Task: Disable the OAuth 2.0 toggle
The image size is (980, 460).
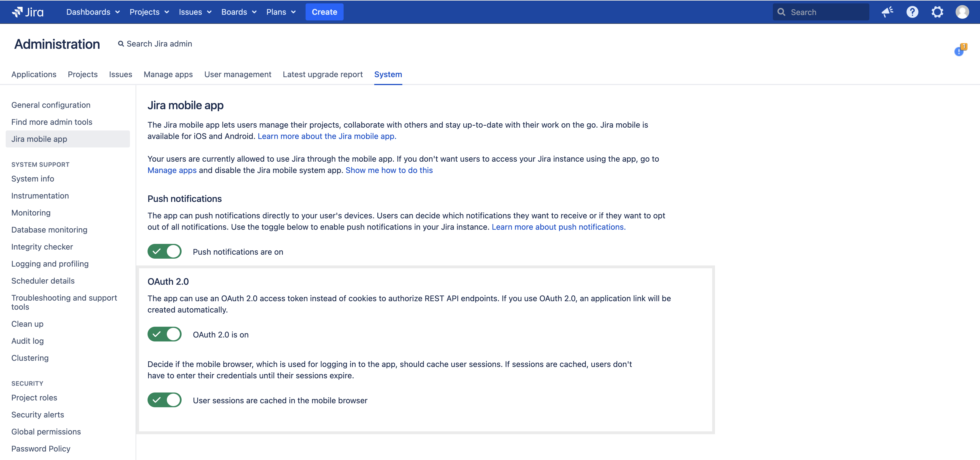Action: tap(164, 334)
